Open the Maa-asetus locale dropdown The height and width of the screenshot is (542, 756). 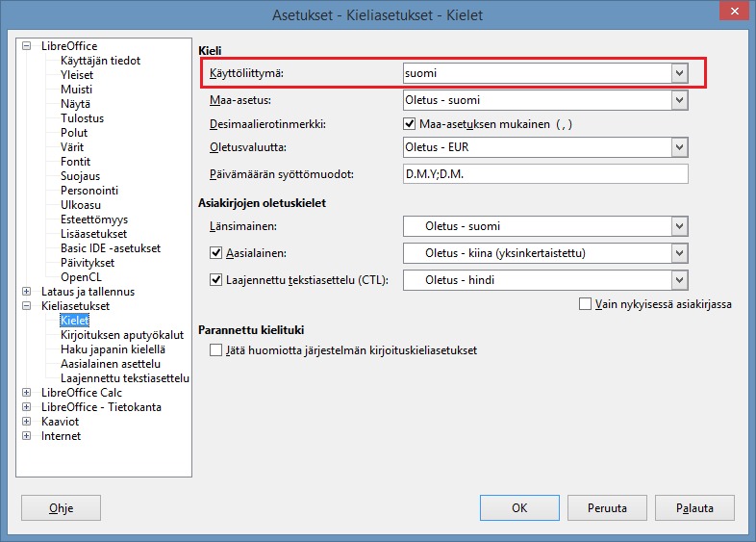(x=679, y=100)
